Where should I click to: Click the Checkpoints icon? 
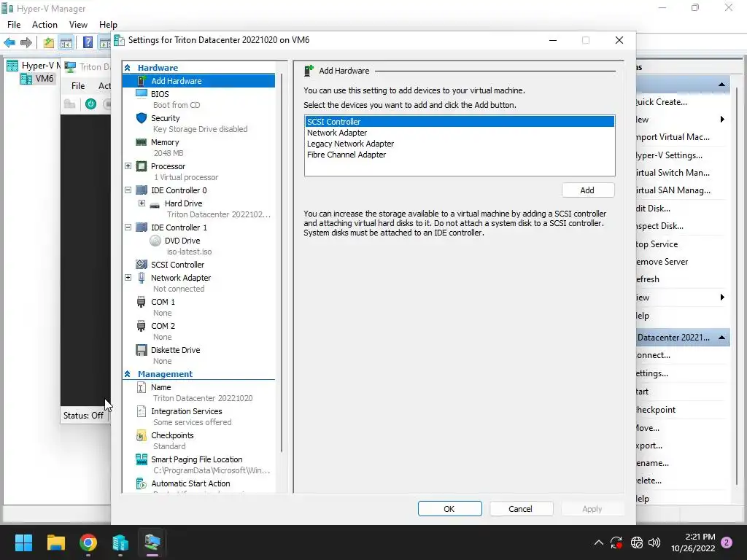[x=142, y=435]
